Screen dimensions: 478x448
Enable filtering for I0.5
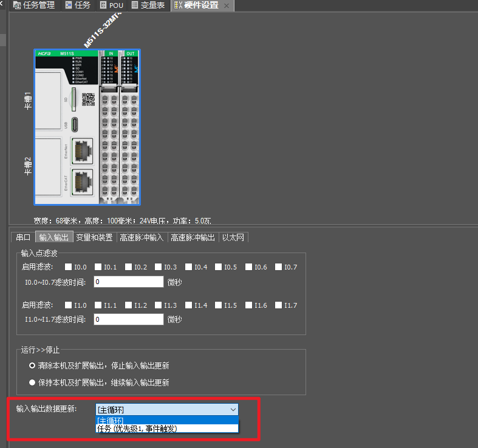(x=218, y=267)
